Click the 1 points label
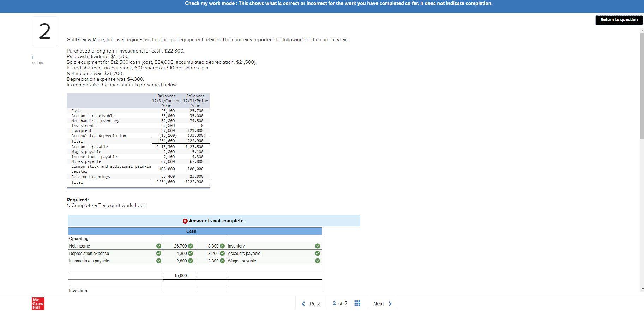Viewport: 644px width, 311px height. point(37,60)
